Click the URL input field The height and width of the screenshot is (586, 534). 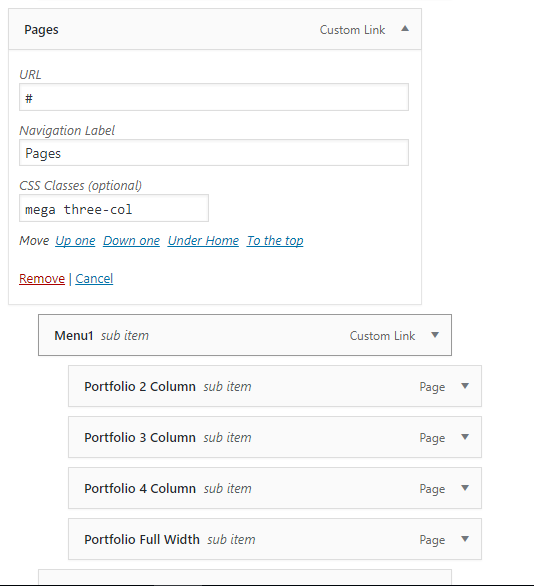(x=214, y=97)
